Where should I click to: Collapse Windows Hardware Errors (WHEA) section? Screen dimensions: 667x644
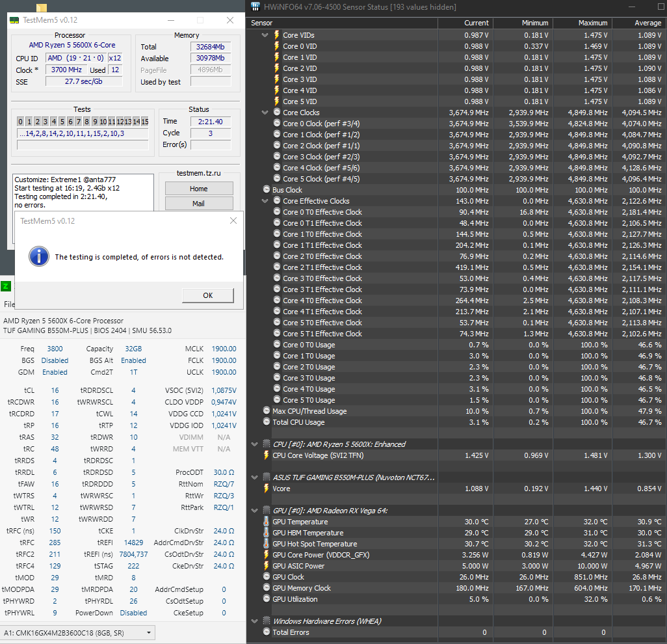[x=255, y=621]
